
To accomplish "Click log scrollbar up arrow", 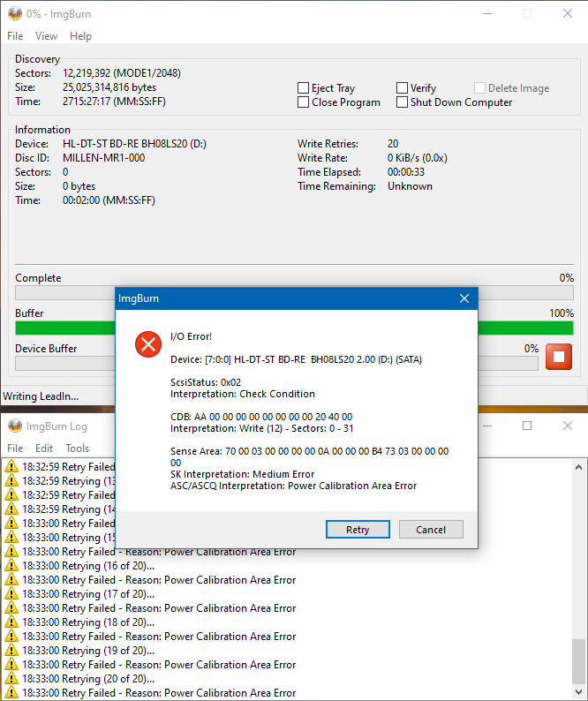I will point(578,467).
